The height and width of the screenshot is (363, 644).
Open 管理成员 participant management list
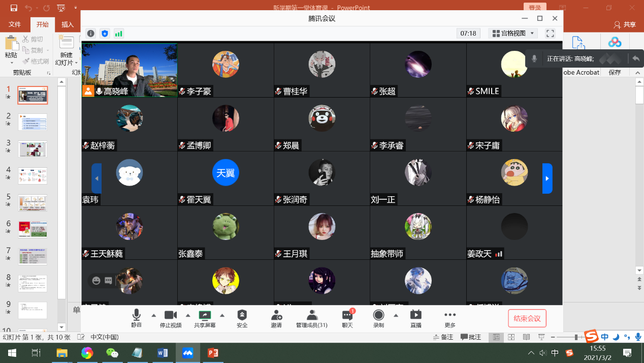(312, 318)
